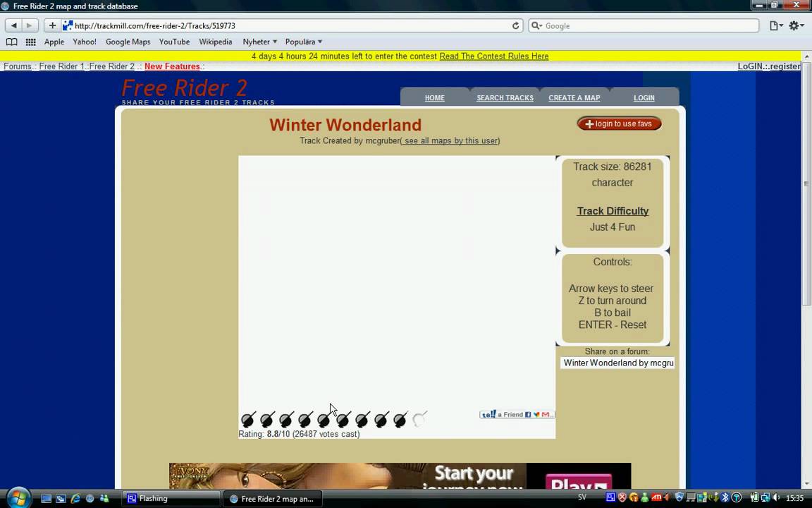
Task: Add bookmark with the plus button
Action: [52, 25]
